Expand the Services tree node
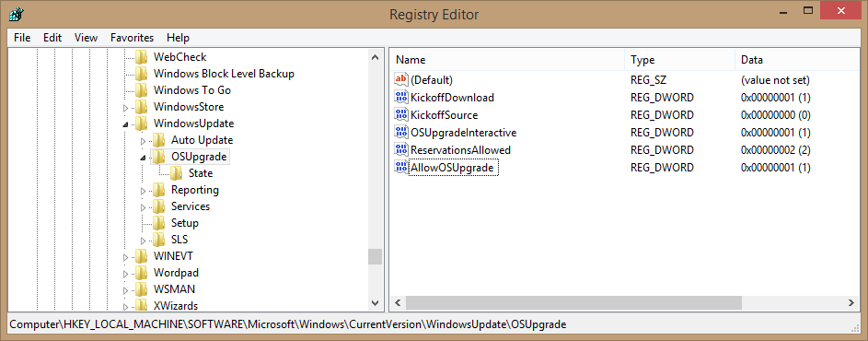The image size is (868, 341). pyautogui.click(x=144, y=207)
